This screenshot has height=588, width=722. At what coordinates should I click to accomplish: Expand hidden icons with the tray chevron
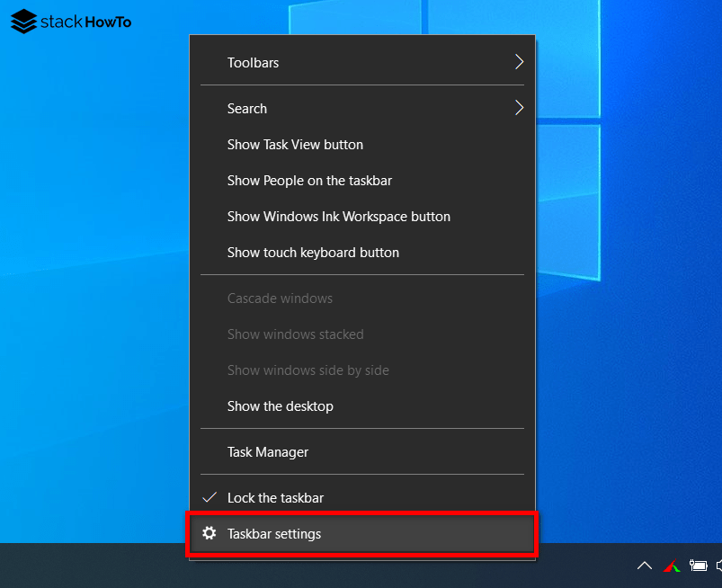[x=645, y=566]
